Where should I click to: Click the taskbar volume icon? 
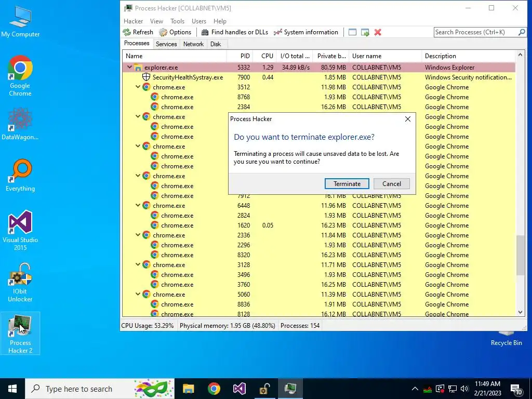(465, 389)
